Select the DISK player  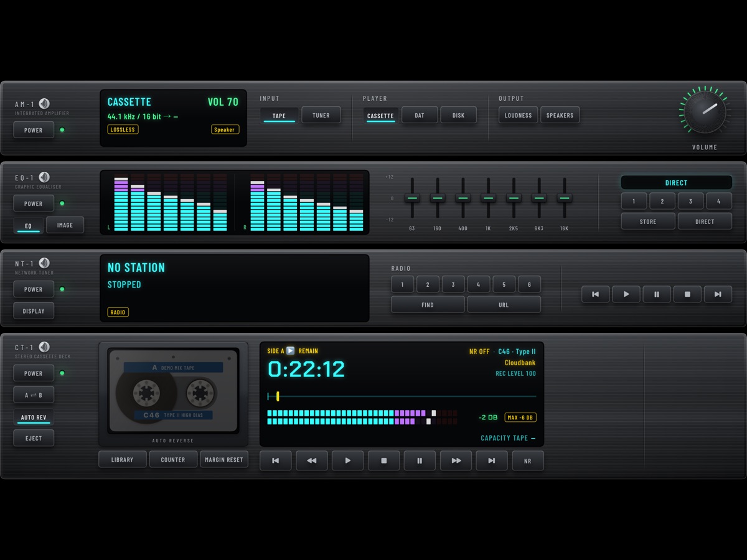pyautogui.click(x=458, y=115)
